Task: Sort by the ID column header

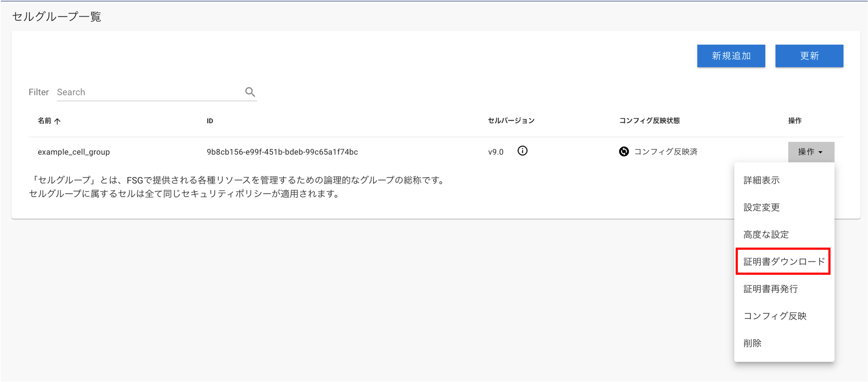Action: point(210,121)
